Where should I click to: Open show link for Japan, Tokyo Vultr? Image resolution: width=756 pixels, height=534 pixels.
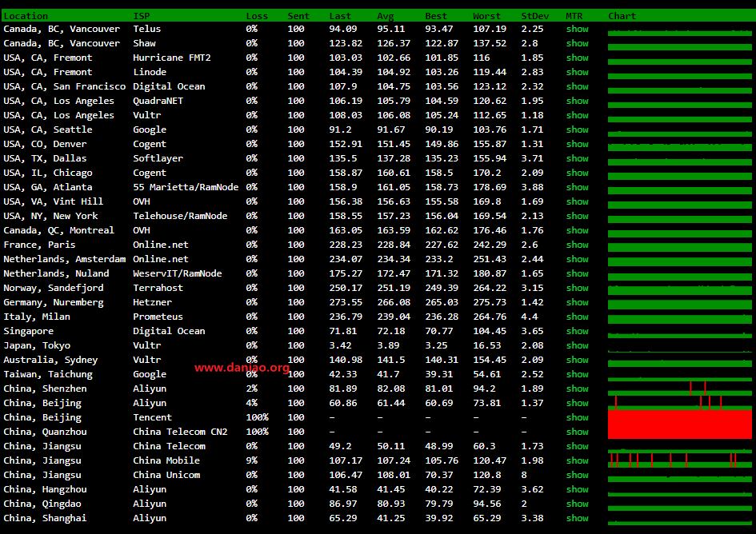(577, 345)
